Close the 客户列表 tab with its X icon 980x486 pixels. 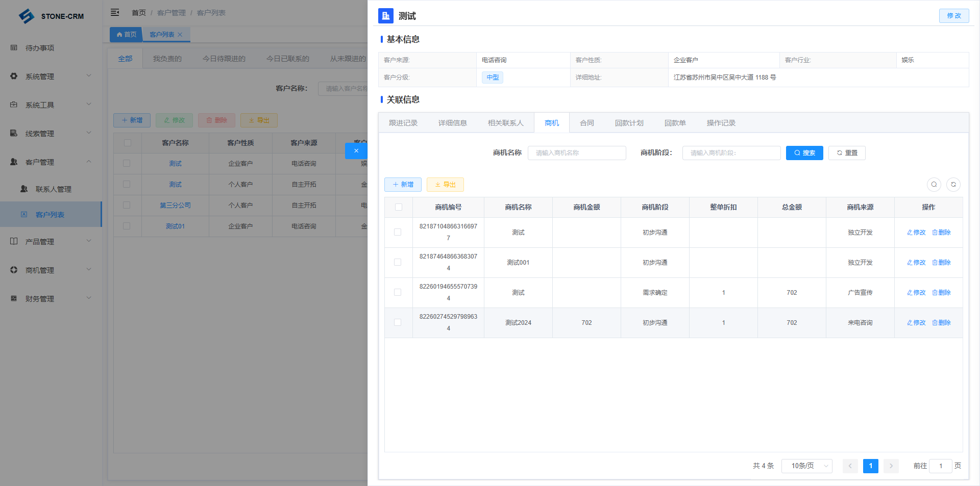180,35
